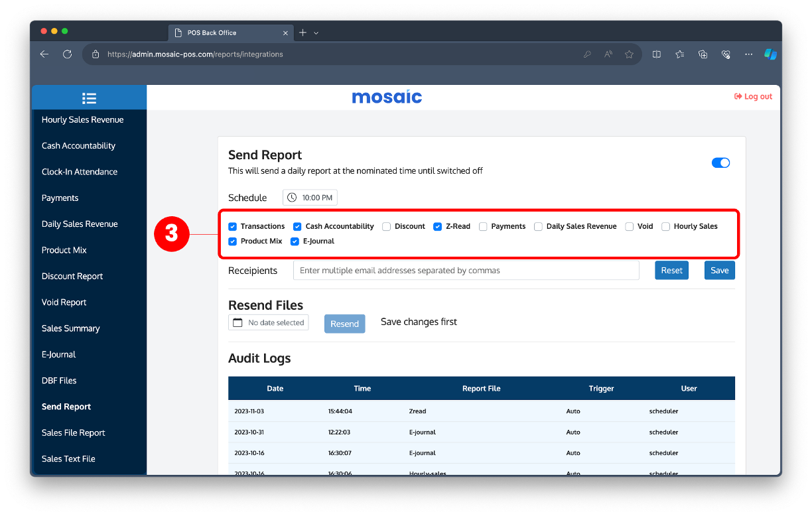The width and height of the screenshot is (812, 516).
Task: Uncheck the Transactions checkbox
Action: click(232, 226)
